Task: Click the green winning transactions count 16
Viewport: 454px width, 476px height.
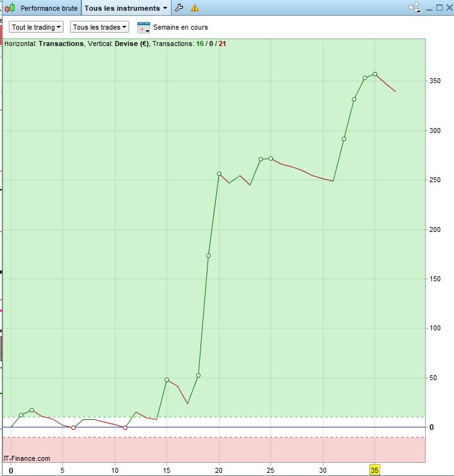Action: 200,44
